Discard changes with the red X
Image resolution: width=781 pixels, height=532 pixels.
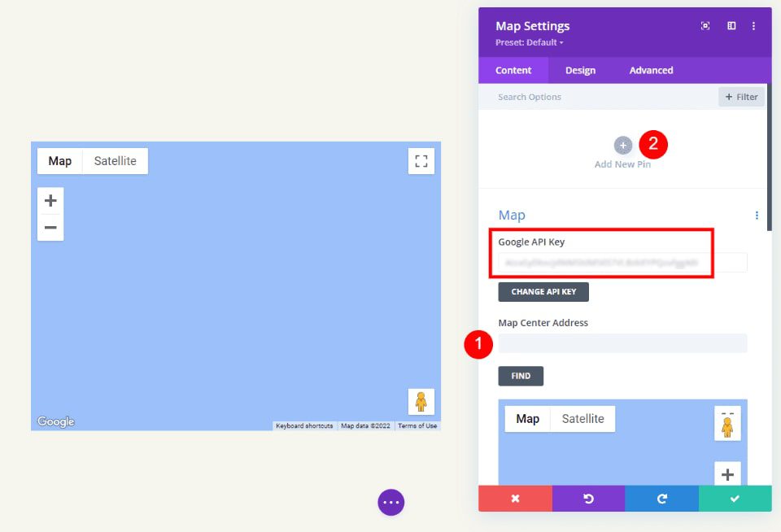[514, 499]
